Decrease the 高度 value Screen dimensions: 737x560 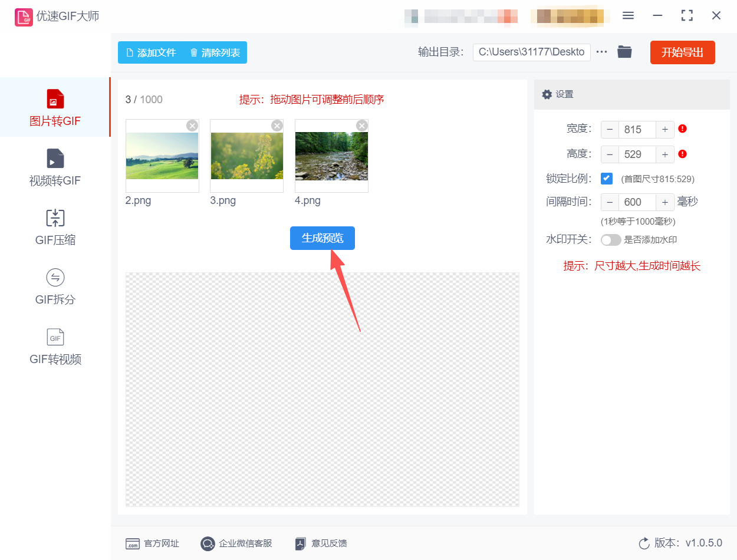[610, 154]
